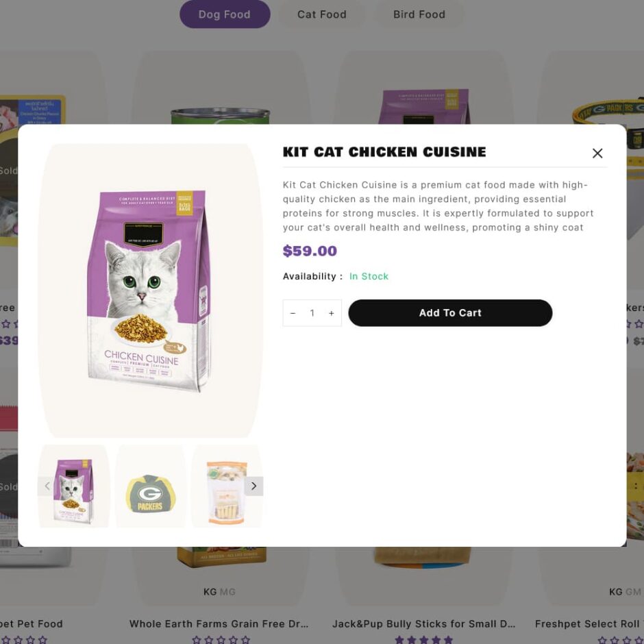Decrease quantity with the minus icon
The height and width of the screenshot is (644, 644).
tap(293, 313)
